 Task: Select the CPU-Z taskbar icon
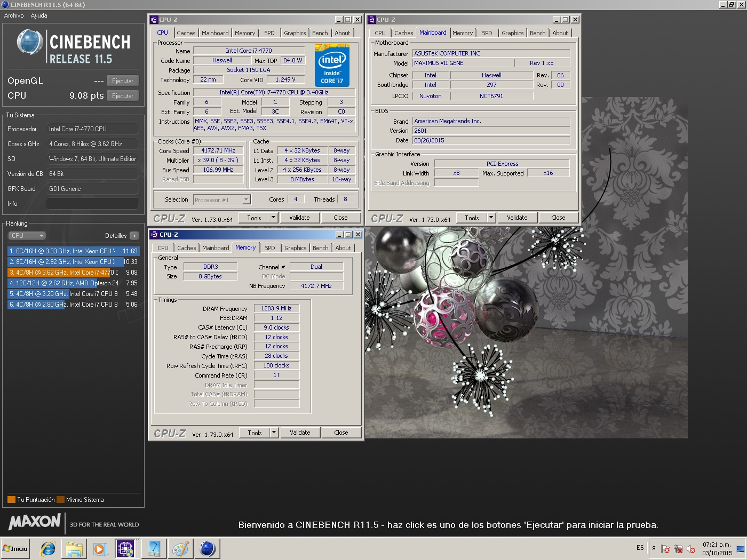[126, 549]
